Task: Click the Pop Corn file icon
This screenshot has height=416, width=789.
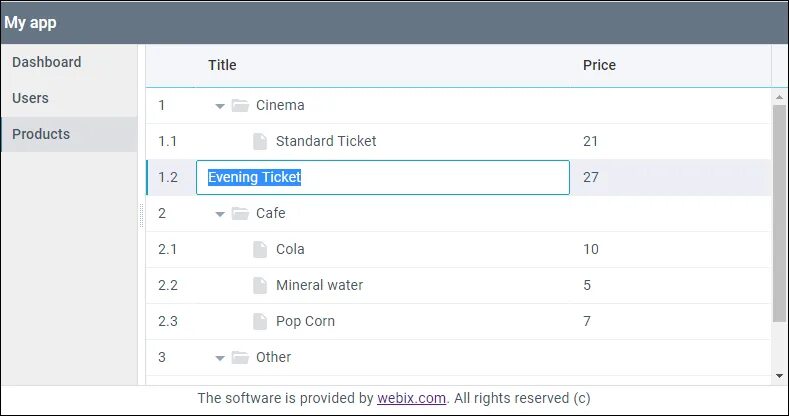Action: pyautogui.click(x=260, y=321)
